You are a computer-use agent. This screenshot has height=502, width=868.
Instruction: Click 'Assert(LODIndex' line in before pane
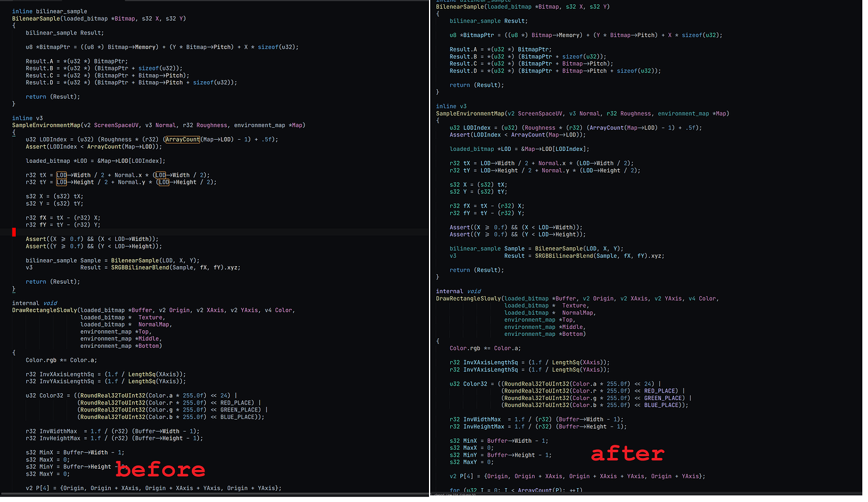(94, 147)
